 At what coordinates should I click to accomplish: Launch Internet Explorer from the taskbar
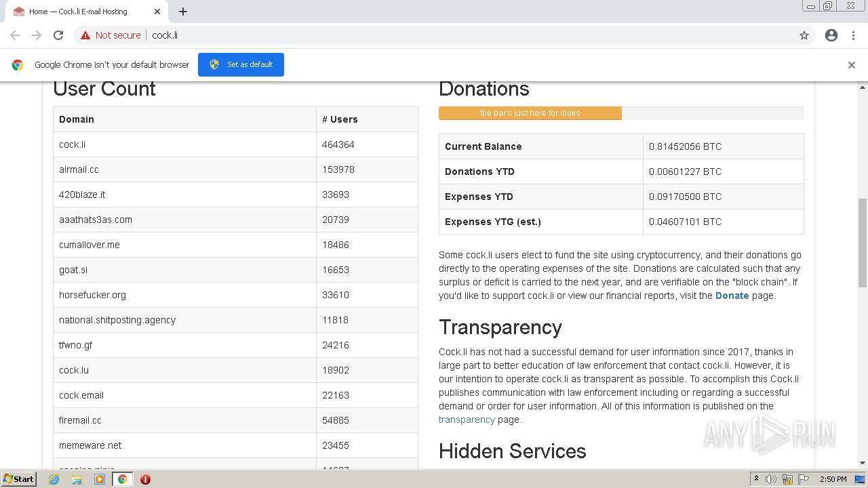pyautogui.click(x=54, y=479)
